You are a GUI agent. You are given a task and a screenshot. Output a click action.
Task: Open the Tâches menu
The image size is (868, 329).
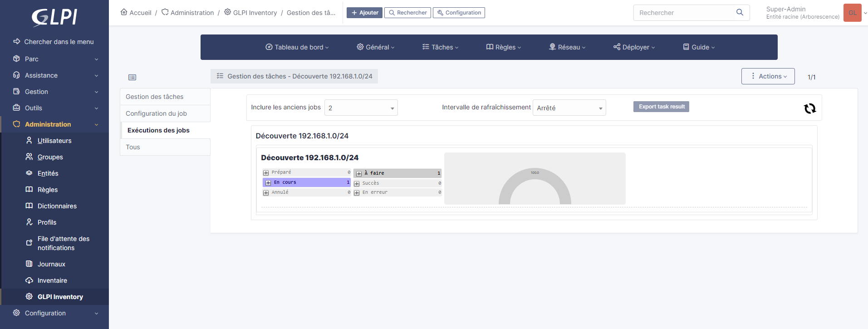(441, 47)
